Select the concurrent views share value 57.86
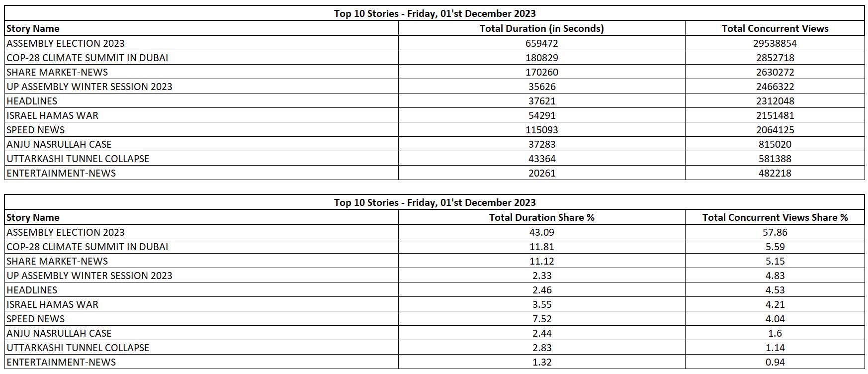This screenshot has height=374, width=868. pyautogui.click(x=775, y=232)
